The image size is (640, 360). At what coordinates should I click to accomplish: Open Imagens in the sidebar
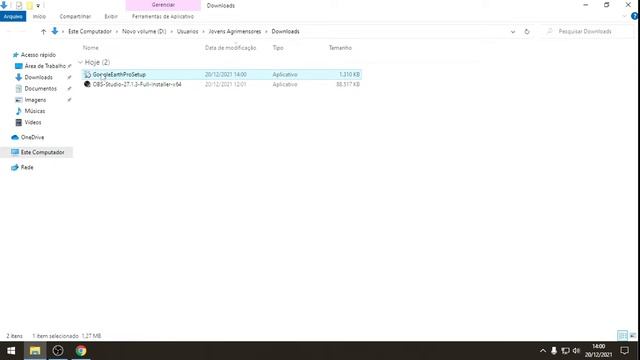tap(35, 100)
